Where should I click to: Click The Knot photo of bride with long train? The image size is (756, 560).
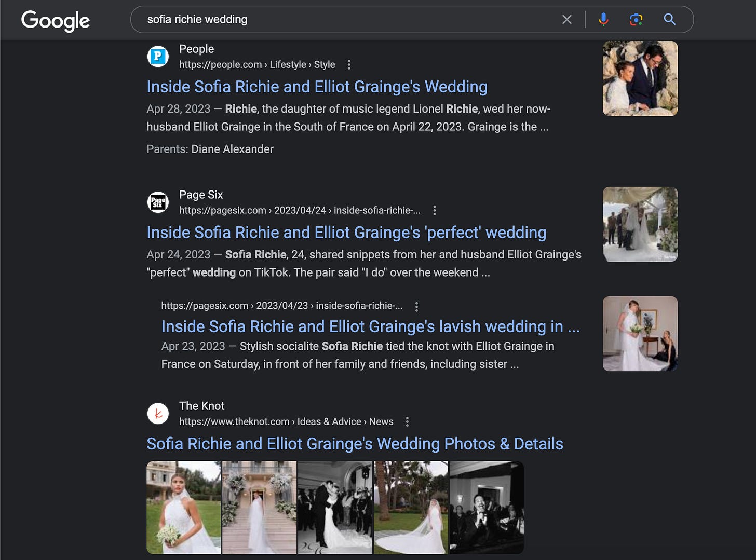point(411,508)
